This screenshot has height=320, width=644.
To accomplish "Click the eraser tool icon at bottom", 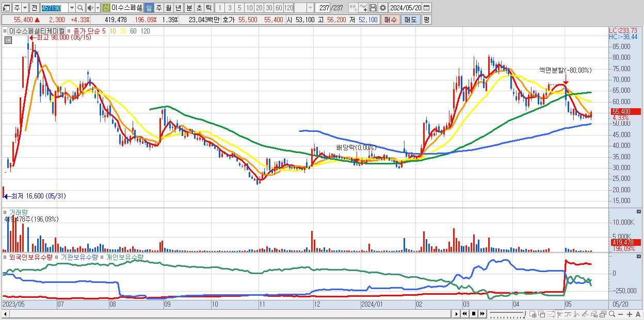I will 594,314.
